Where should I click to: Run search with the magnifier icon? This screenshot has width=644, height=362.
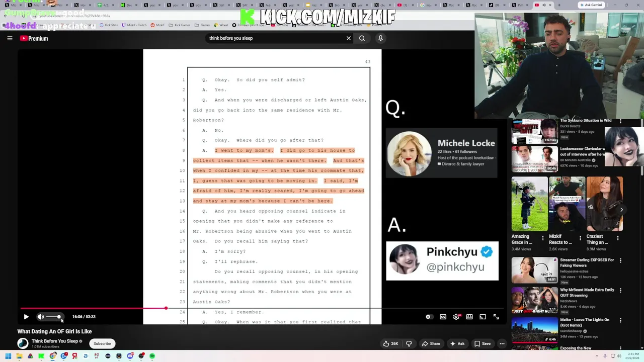pyautogui.click(x=362, y=38)
